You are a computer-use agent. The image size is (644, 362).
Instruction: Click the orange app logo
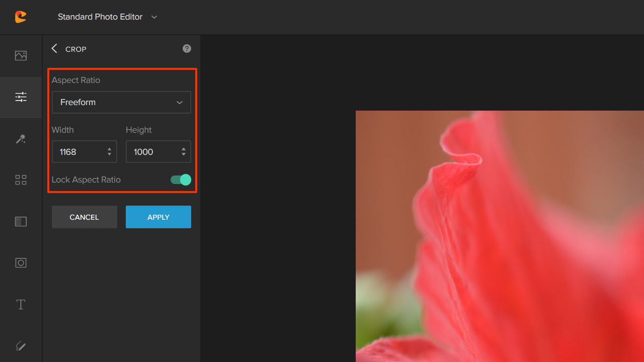(x=21, y=17)
